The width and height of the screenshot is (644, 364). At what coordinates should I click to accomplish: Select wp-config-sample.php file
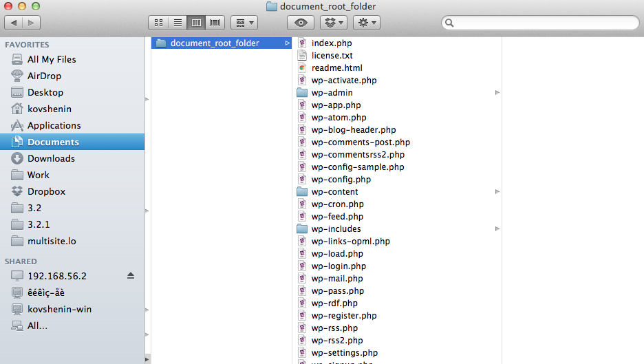tap(397, 167)
